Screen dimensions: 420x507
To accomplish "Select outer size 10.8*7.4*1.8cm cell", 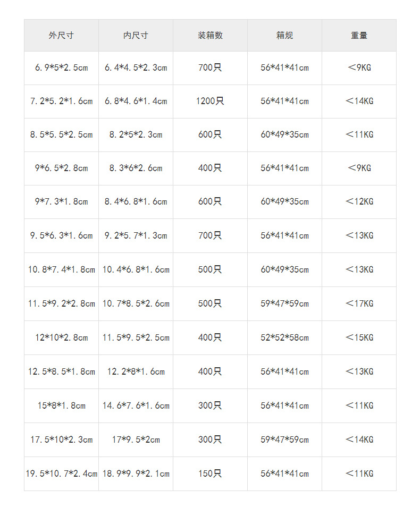I will tap(61, 269).
